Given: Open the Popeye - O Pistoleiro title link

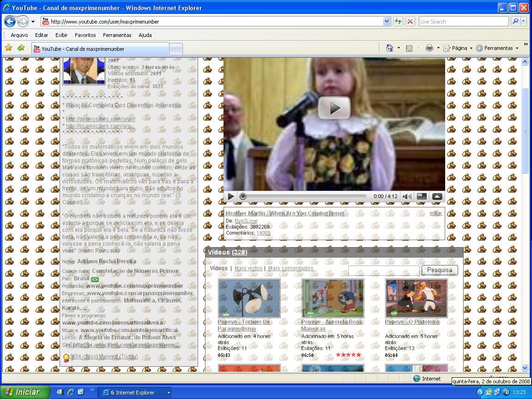Looking at the screenshot, I should [412, 321].
